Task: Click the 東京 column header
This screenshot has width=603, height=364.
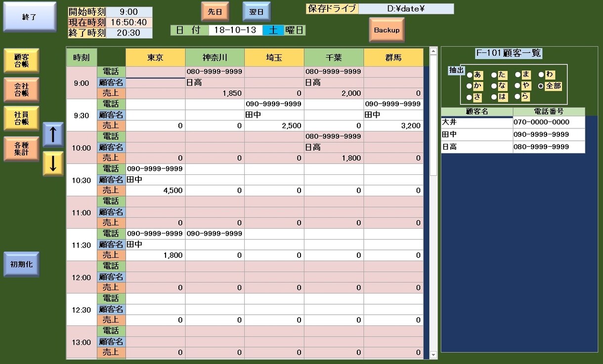Action: (155, 57)
